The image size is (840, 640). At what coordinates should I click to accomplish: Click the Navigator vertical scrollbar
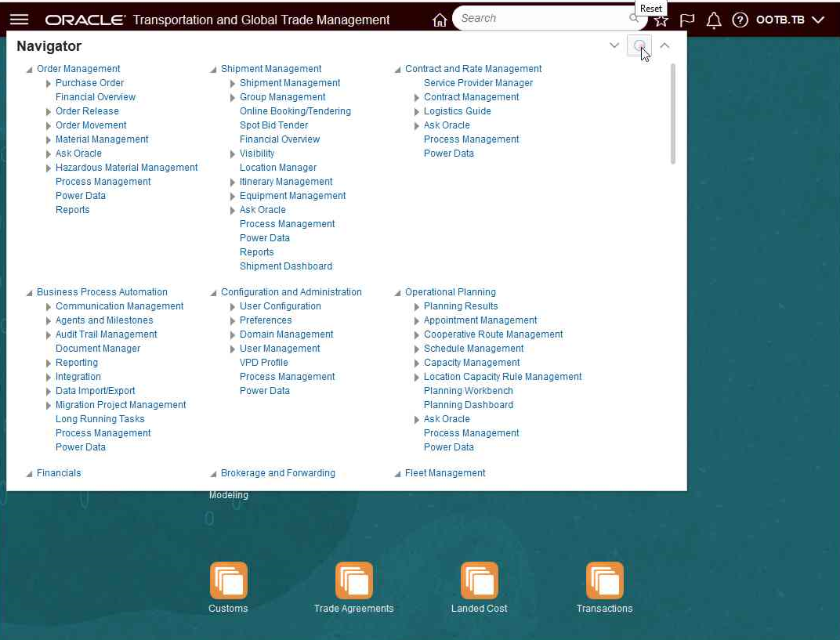tap(673, 114)
